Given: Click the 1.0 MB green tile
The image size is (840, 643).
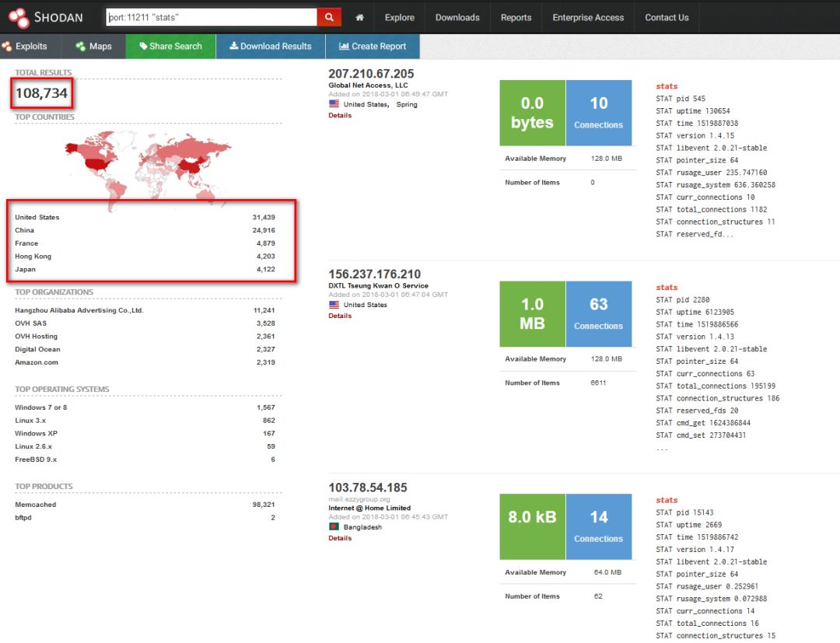Looking at the screenshot, I should (x=533, y=314).
